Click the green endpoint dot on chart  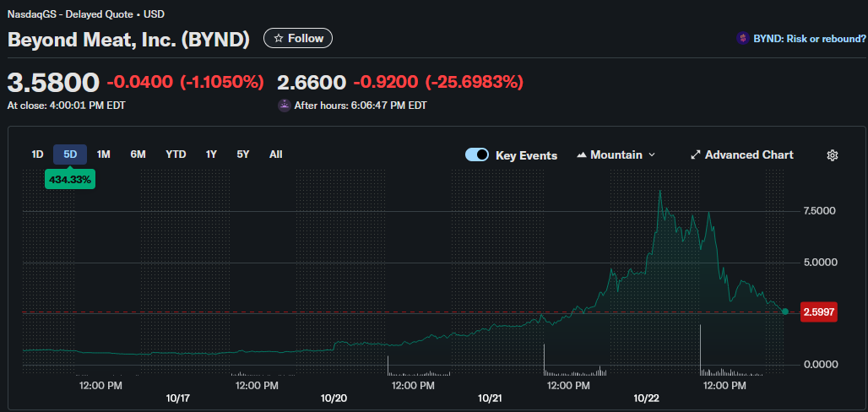coord(785,312)
